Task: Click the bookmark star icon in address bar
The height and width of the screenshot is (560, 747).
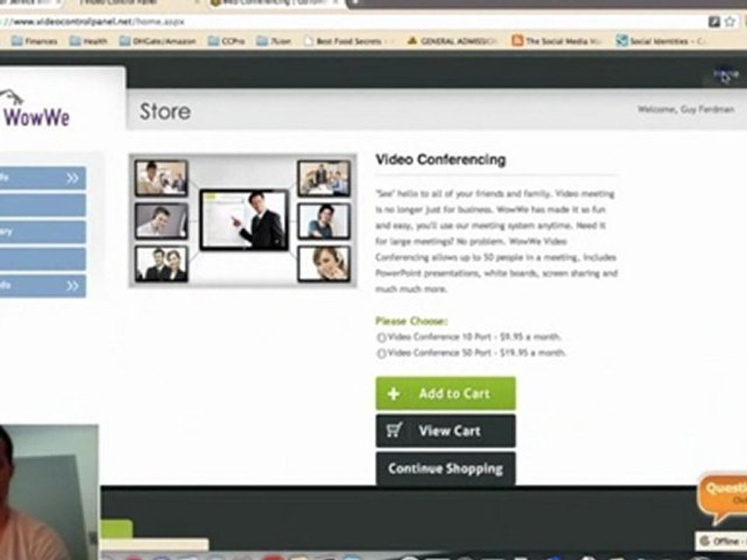Action: pos(730,22)
